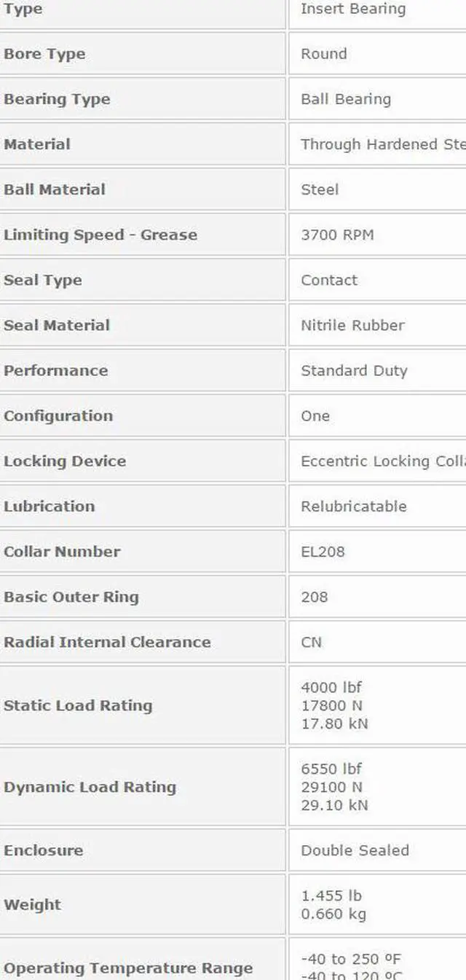The image size is (466, 980).
Task: Click the Standard Duty performance value
Action: 354,370
